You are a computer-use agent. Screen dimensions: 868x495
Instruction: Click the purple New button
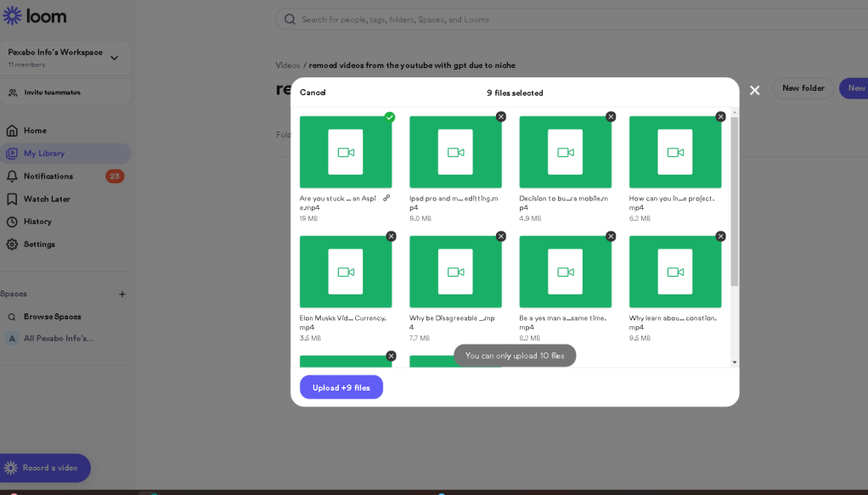[854, 88]
